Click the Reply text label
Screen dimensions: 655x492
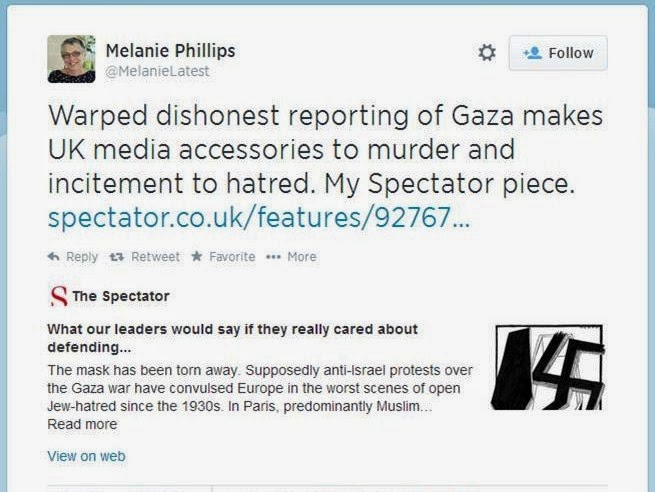[82, 257]
